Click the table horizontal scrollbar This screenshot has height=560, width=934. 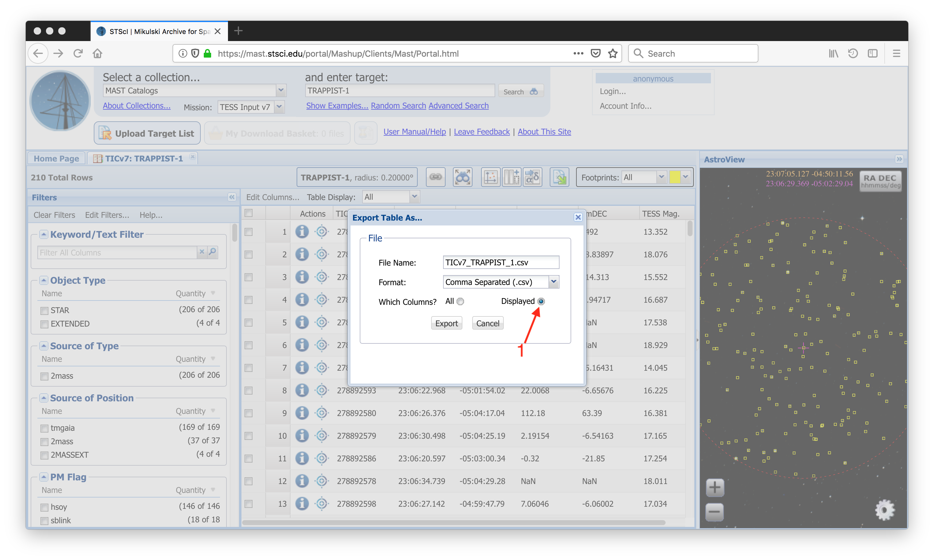click(x=453, y=523)
